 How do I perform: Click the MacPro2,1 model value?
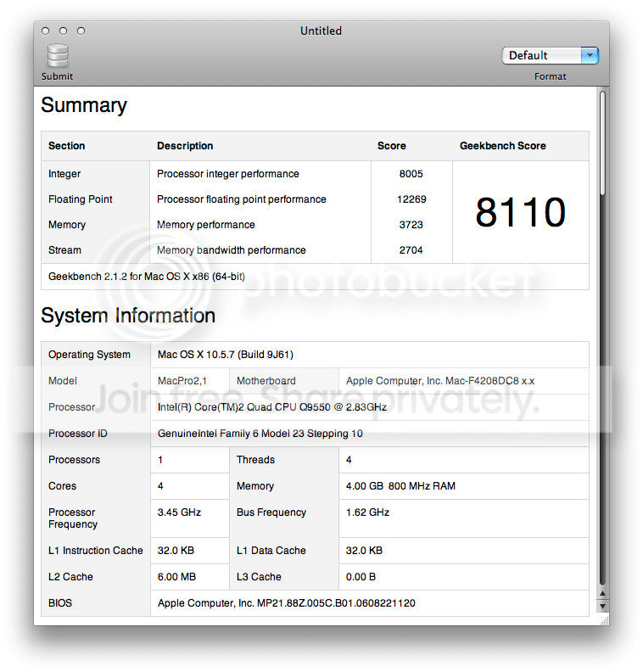(182, 381)
